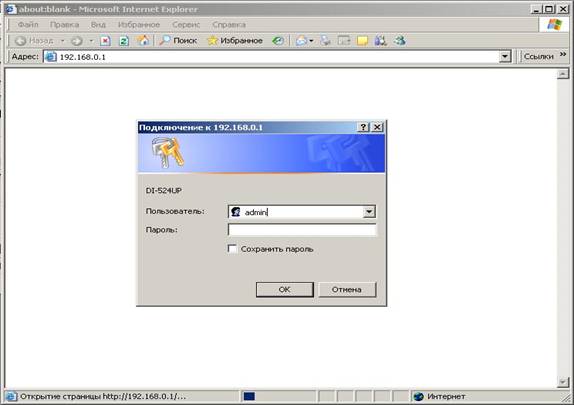Click the Media icon in toolbar
The image size is (574, 405).
coord(278,41)
